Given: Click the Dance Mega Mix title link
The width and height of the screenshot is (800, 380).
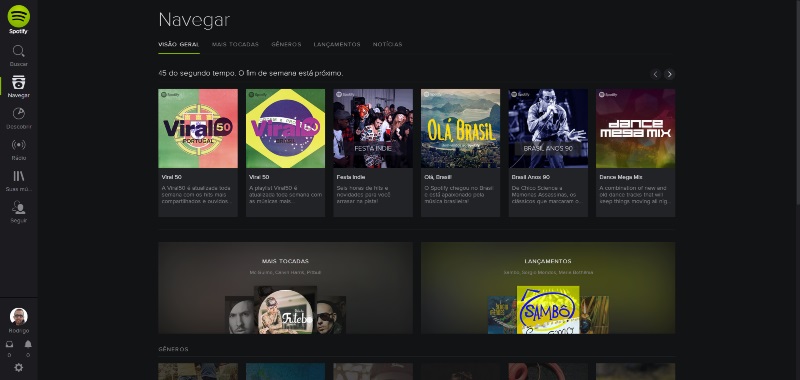Looking at the screenshot, I should click(620, 177).
